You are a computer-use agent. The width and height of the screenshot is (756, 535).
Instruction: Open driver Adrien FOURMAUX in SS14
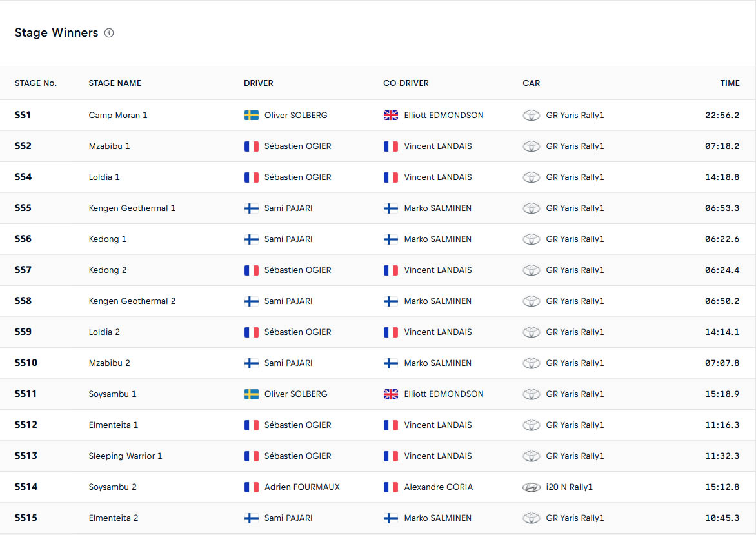302,487
